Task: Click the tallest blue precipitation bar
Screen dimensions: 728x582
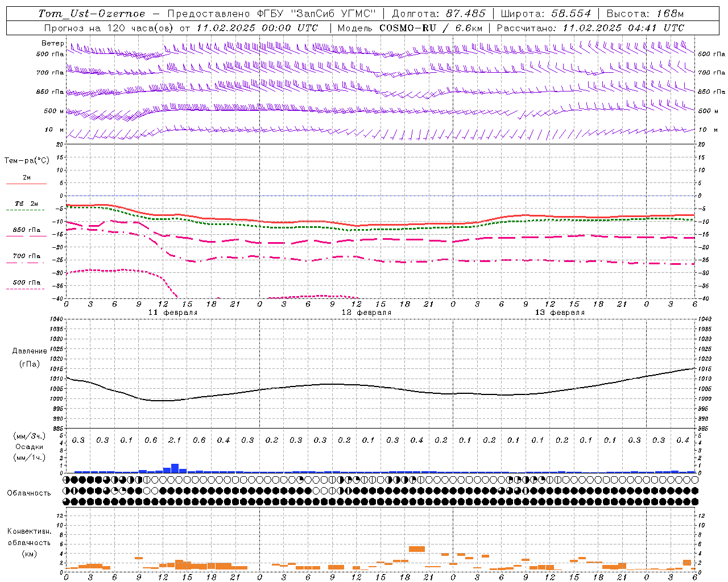Action: [175, 468]
